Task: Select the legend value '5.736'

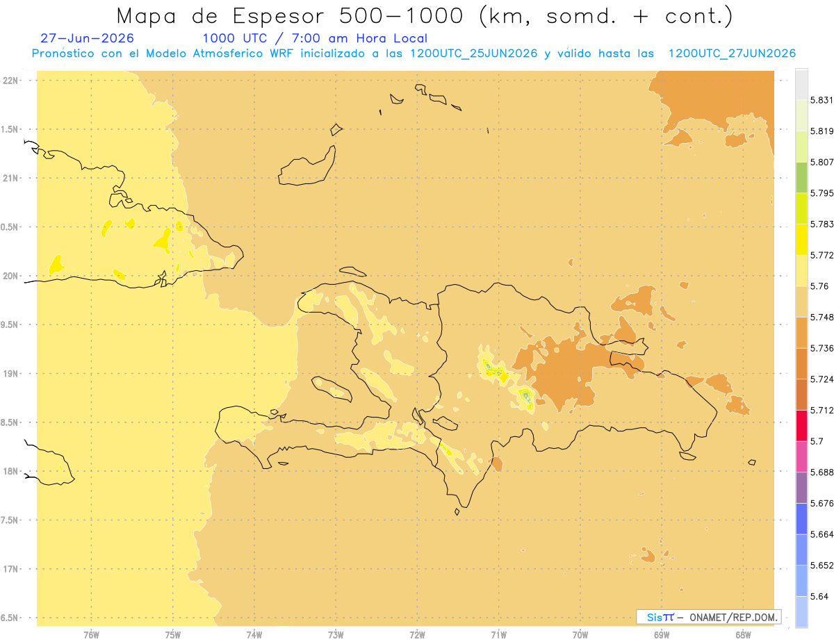Action: (x=821, y=348)
